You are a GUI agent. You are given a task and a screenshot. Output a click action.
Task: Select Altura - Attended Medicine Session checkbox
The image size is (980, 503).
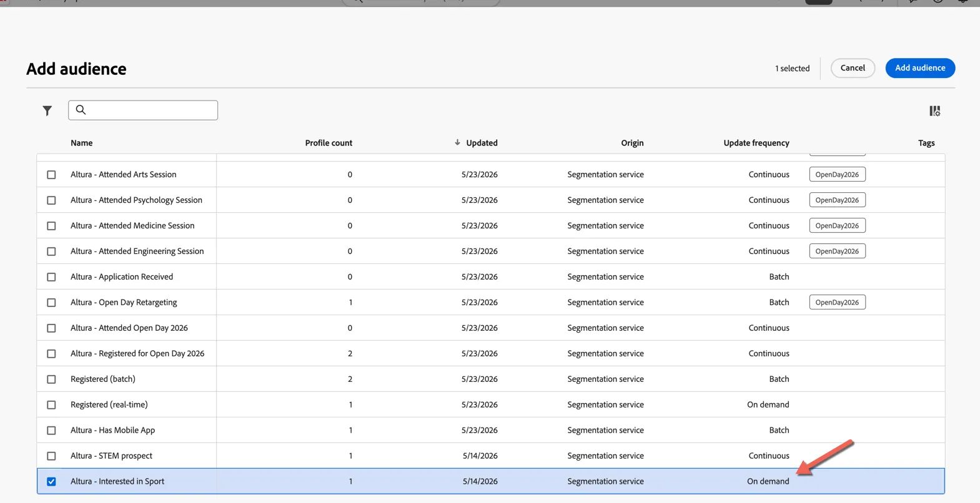click(51, 225)
